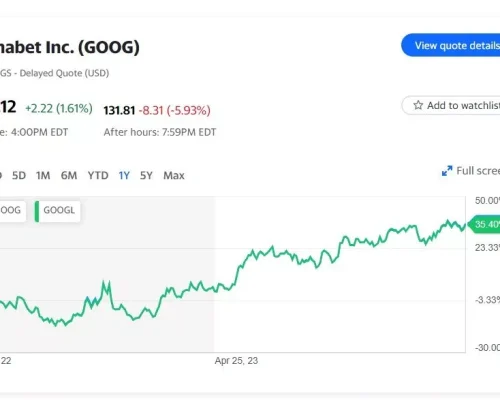
Task: Click After hours: 7:59PM EDT text
Action: (x=160, y=132)
